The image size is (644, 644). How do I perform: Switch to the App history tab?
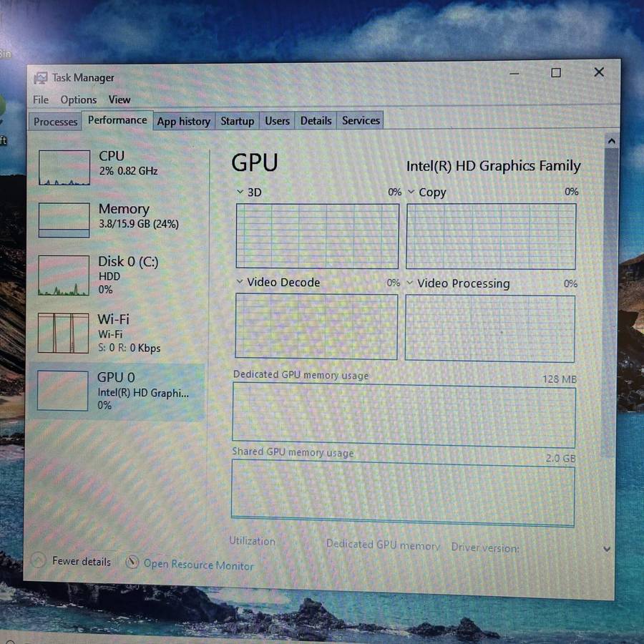click(184, 121)
